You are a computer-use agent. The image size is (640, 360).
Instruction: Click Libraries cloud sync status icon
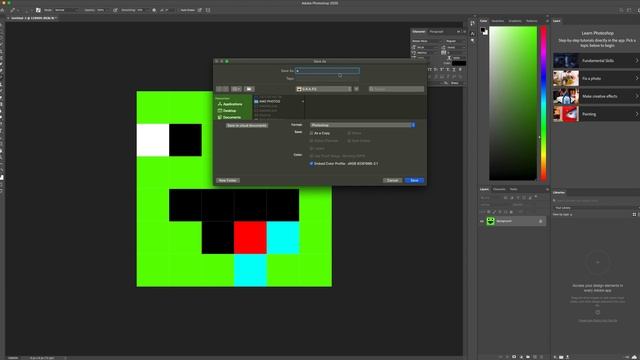coord(634,357)
